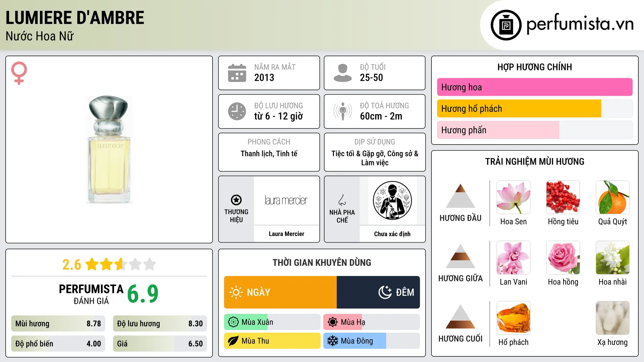
Task: Select the Xạ hương musk image
Action: tap(613, 318)
